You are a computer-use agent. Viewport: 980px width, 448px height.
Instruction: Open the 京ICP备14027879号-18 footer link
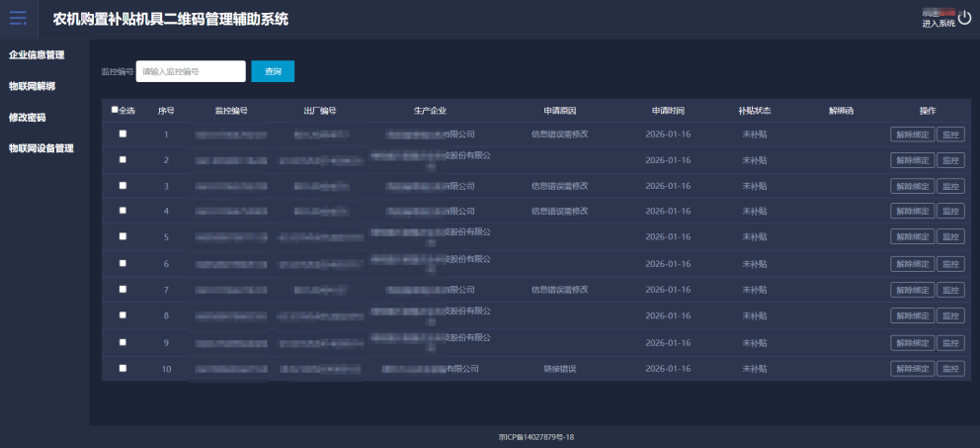pyautogui.click(x=536, y=437)
